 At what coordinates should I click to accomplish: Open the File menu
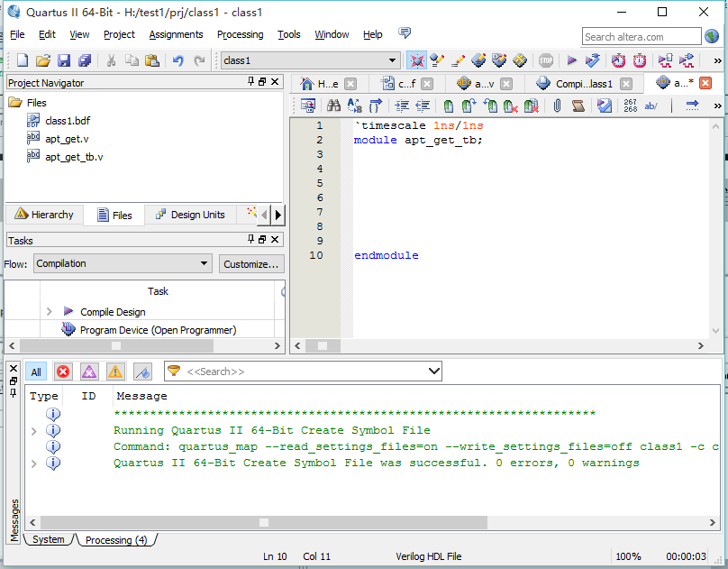click(x=17, y=34)
